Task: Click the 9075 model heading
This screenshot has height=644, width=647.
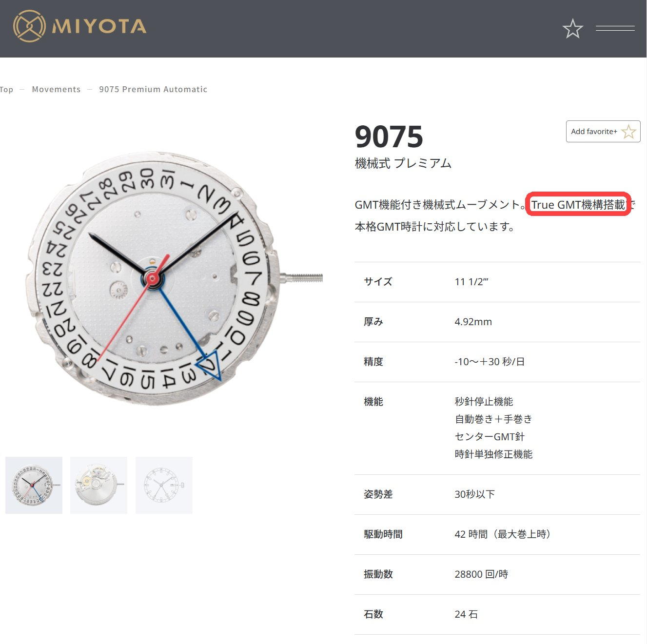Action: (389, 137)
